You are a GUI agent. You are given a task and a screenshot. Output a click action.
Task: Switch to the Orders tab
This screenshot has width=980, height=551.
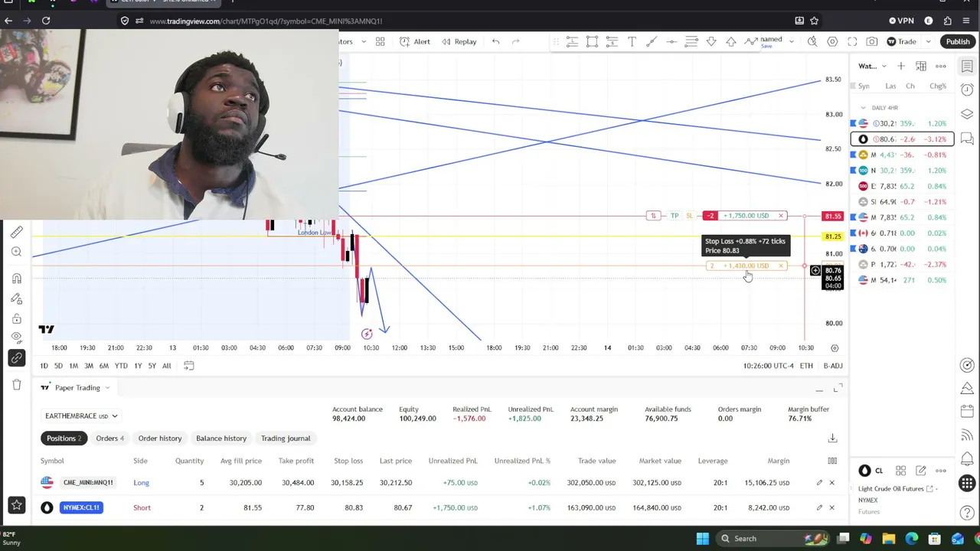coord(109,439)
